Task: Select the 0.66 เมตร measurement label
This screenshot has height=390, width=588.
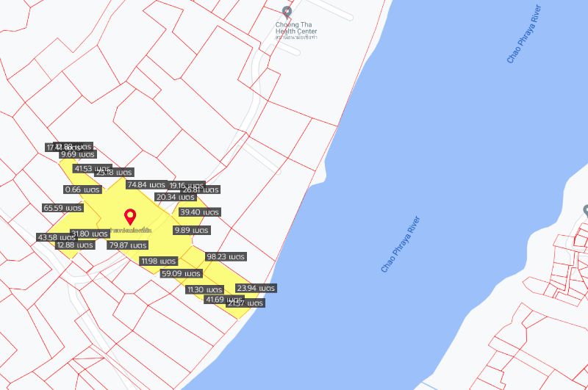Action: [x=82, y=189]
